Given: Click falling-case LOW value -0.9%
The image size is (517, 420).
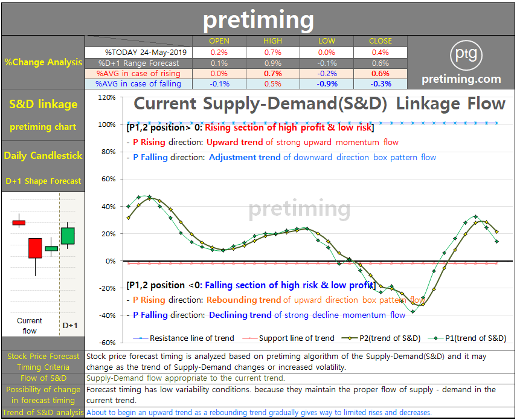Looking at the screenshot, I should 327,84.
